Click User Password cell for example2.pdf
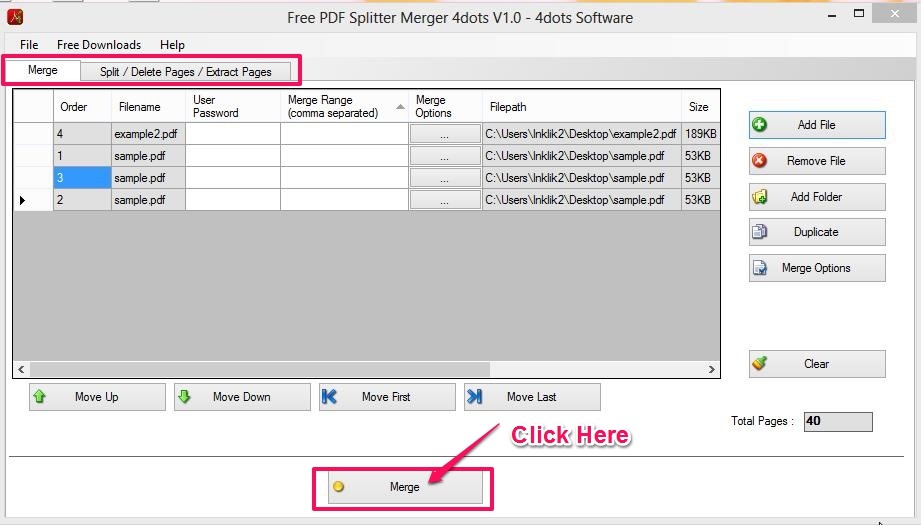Screen dimensions: 921x525 [x=233, y=134]
